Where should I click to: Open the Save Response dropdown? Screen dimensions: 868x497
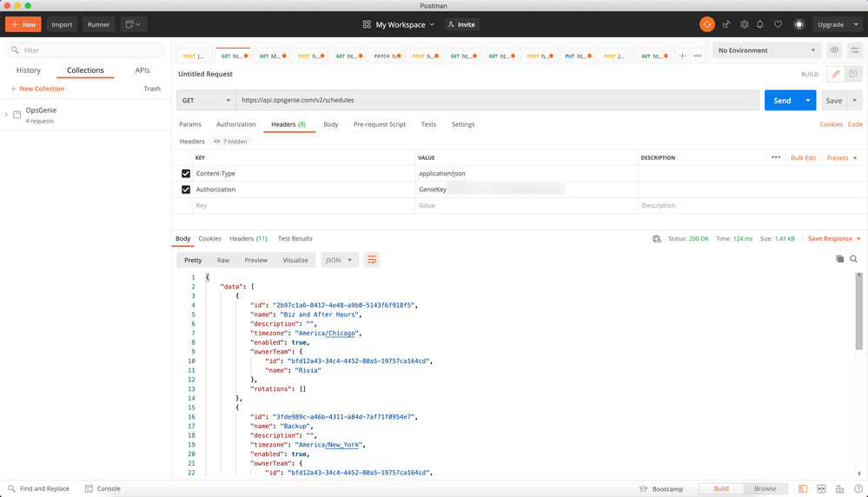(x=834, y=239)
